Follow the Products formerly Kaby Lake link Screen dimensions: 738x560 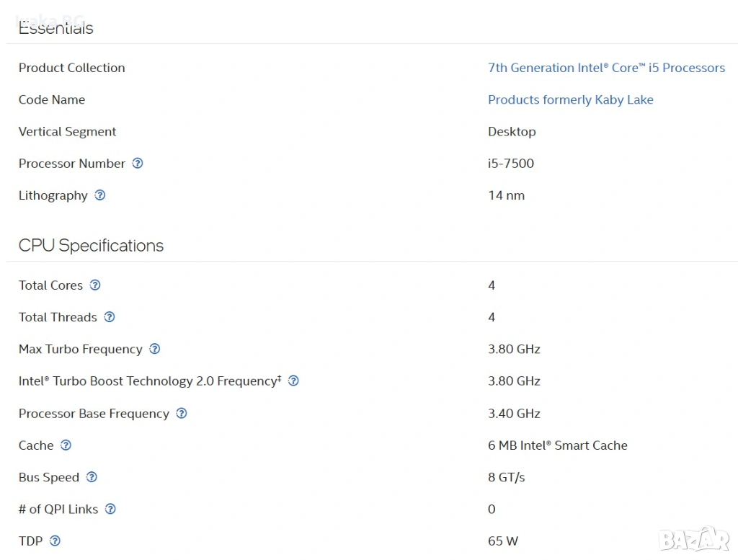pyautogui.click(x=570, y=99)
